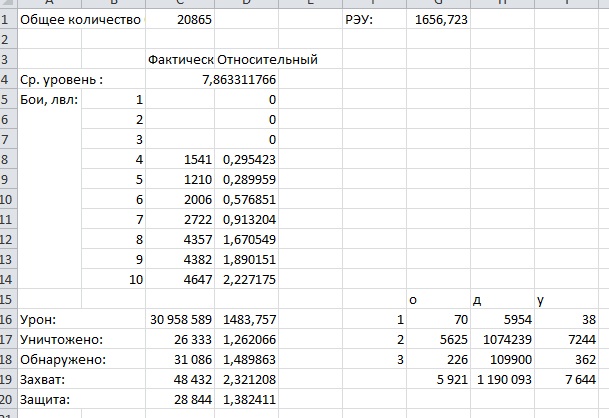Click the cell containing 20865
609x418 pixels.
pyautogui.click(x=180, y=19)
